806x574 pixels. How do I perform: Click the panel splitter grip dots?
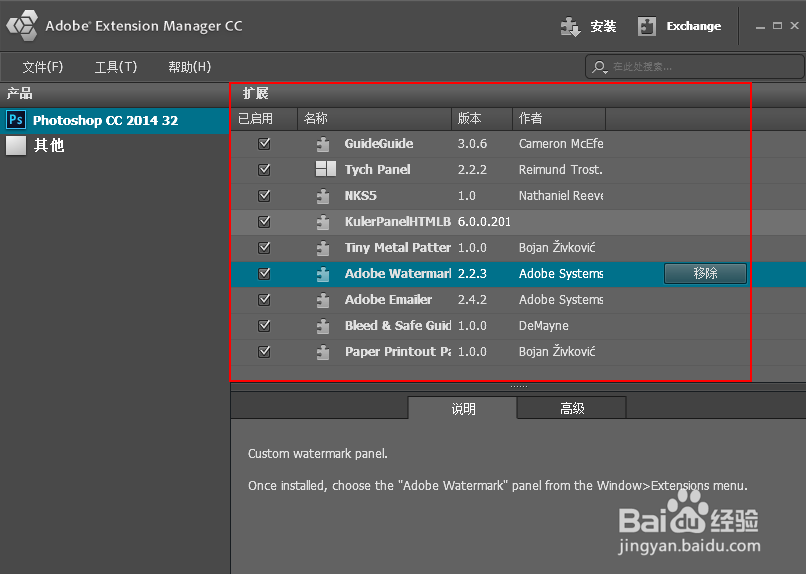[519, 386]
